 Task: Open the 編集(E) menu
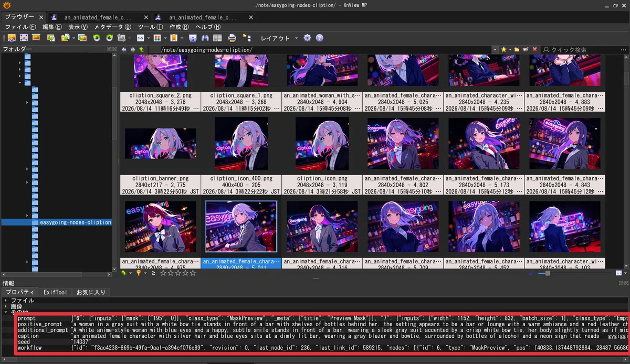point(52,27)
